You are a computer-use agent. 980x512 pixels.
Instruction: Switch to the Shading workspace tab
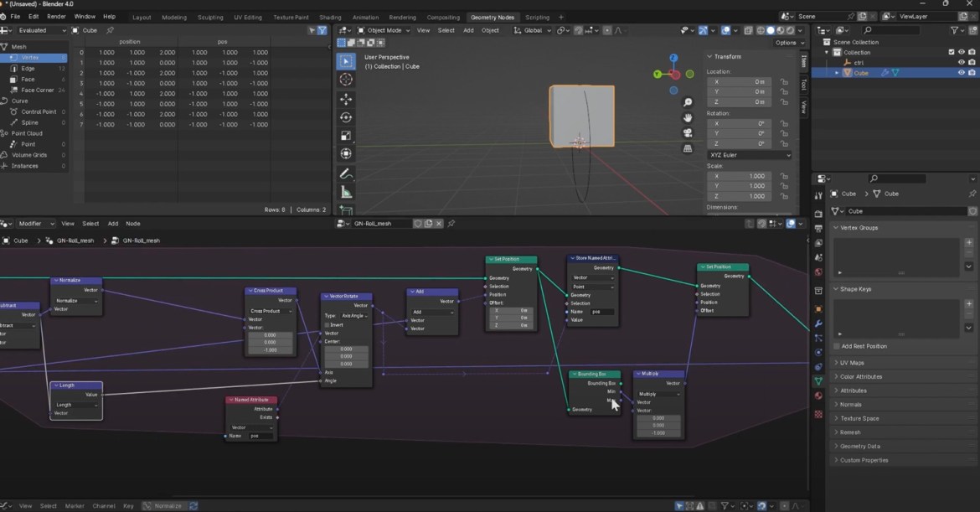[330, 17]
